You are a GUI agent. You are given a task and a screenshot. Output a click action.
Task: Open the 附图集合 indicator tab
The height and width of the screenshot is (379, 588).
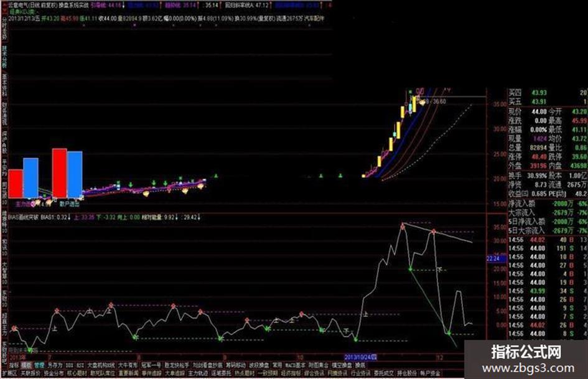point(319,365)
